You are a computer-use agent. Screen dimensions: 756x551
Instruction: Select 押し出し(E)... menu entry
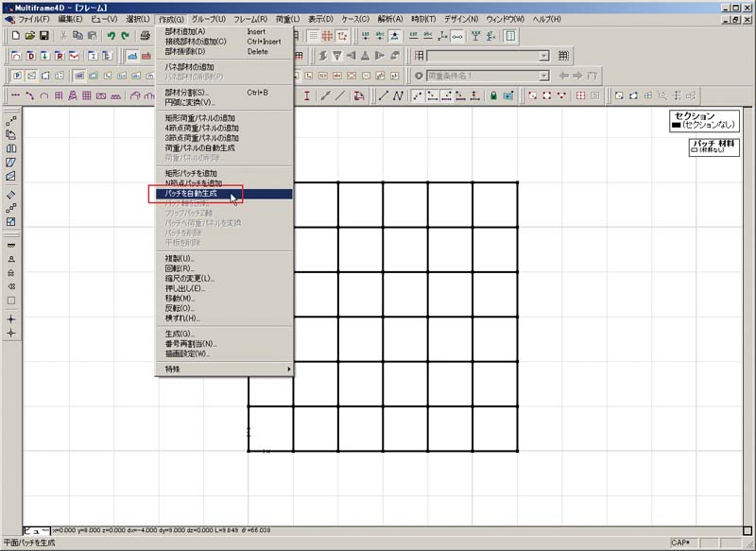coord(224,289)
